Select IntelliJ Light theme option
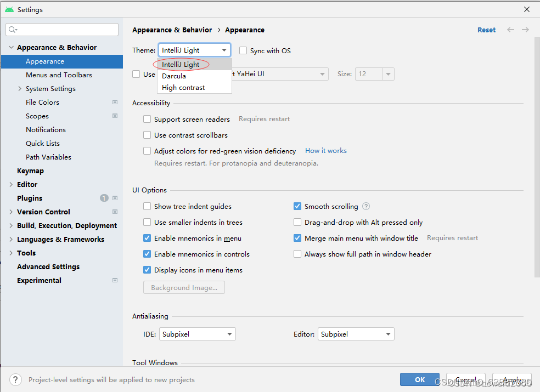Screen dimensions: 540x392 195,64
